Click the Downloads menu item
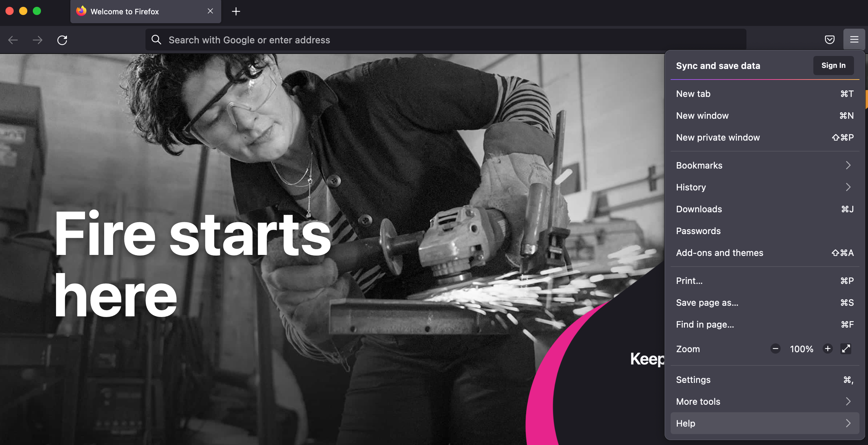The image size is (868, 445). point(699,209)
